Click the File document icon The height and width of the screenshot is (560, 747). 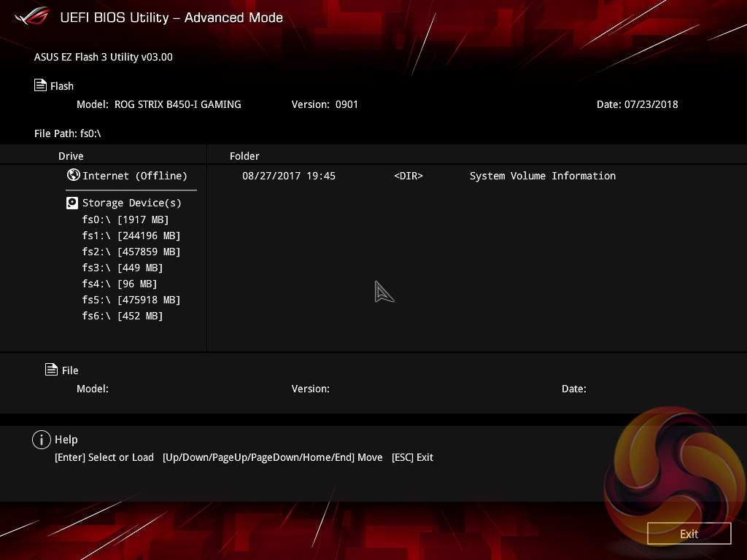tap(51, 370)
